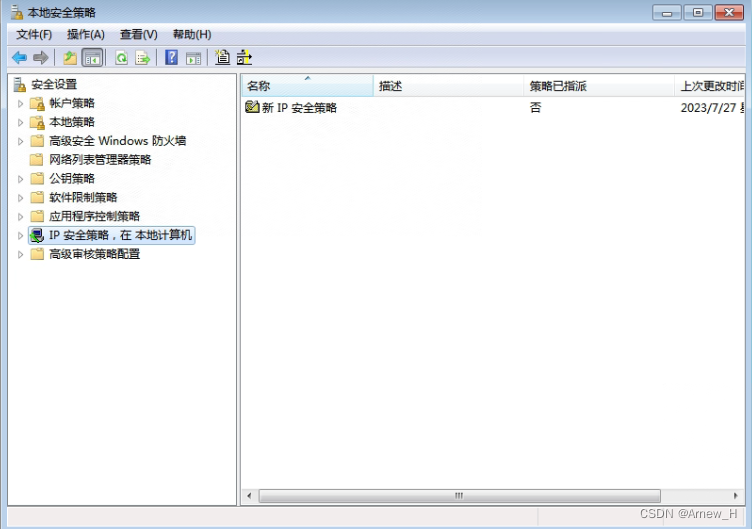Click the 上次更改时间 column header
This screenshot has height=529, width=752.
710,86
